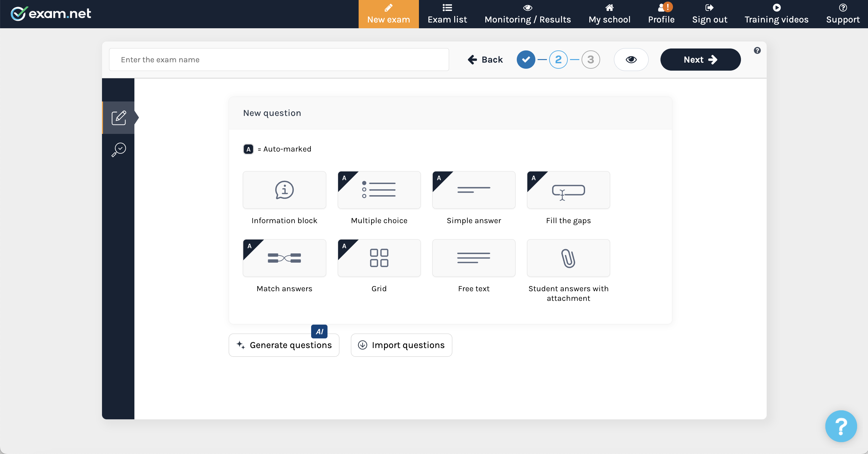This screenshot has height=454, width=868.
Task: Add an Information block question
Action: click(284, 190)
